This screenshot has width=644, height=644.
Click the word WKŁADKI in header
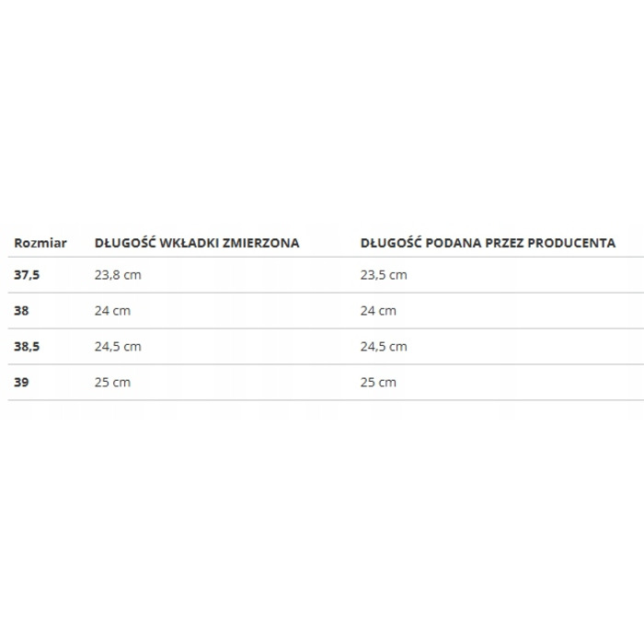189,243
